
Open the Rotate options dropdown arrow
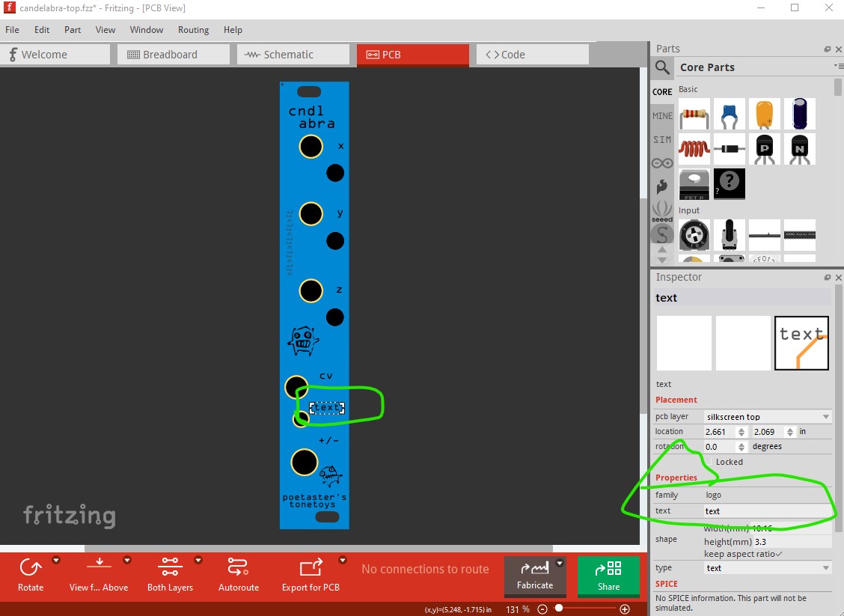(x=56, y=560)
